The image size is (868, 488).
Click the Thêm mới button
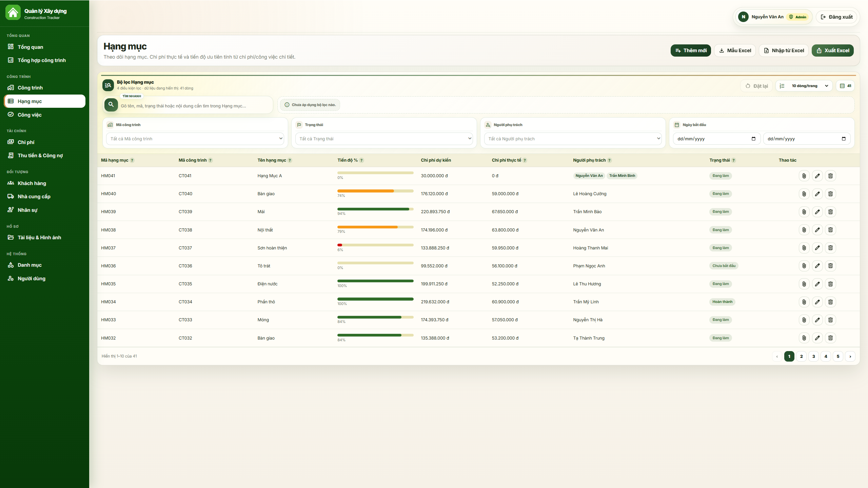pyautogui.click(x=691, y=50)
